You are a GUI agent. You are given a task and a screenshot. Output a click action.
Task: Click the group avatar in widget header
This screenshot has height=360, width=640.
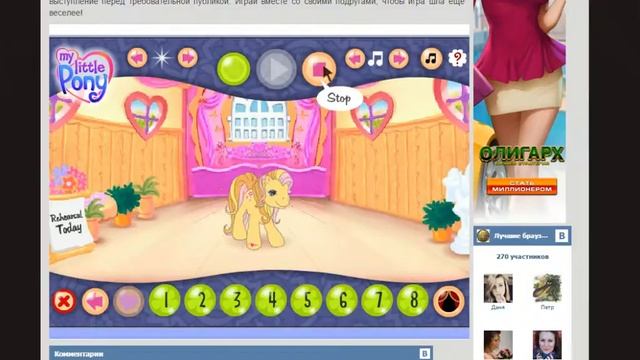(x=483, y=236)
